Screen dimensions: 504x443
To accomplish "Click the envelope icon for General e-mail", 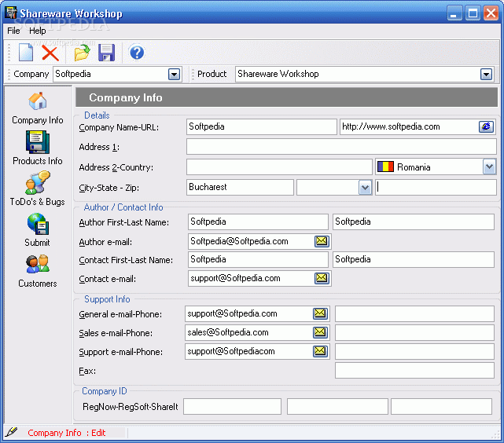I will point(320,313).
